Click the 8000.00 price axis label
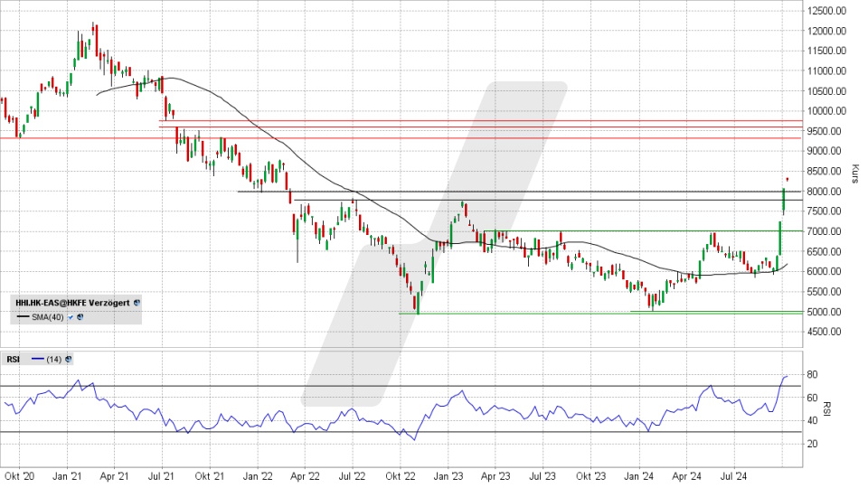This screenshot has width=868, height=488. pyautogui.click(x=825, y=191)
